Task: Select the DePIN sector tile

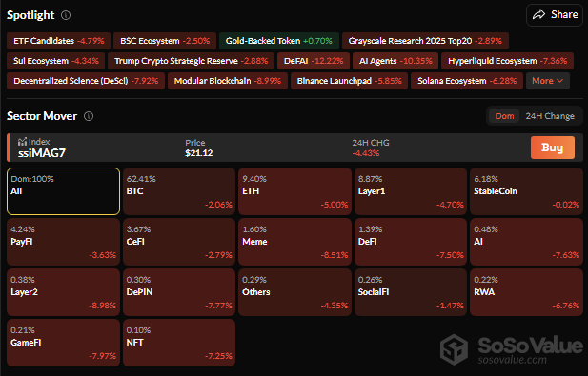Action: coord(179,292)
